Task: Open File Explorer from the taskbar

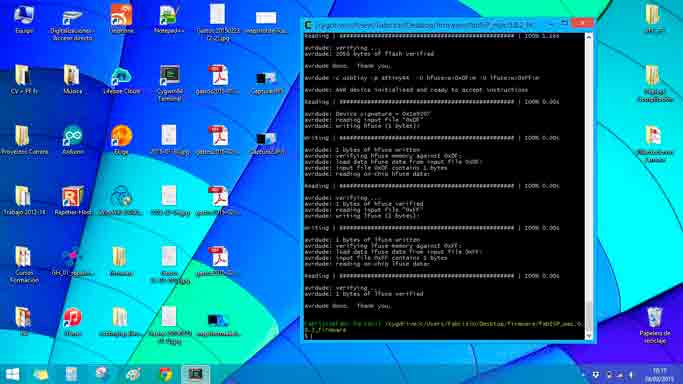Action: (x=41, y=374)
